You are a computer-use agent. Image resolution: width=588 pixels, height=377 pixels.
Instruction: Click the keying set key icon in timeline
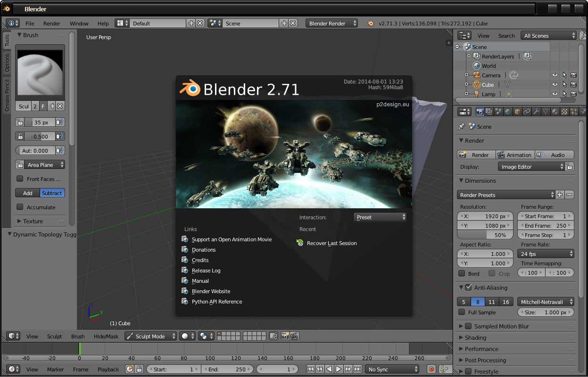click(x=444, y=369)
